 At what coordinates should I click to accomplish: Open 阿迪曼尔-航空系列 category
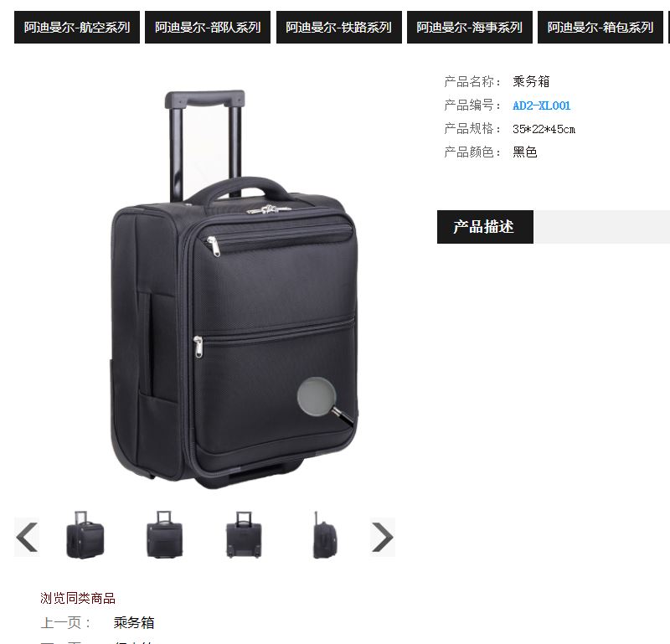77,28
